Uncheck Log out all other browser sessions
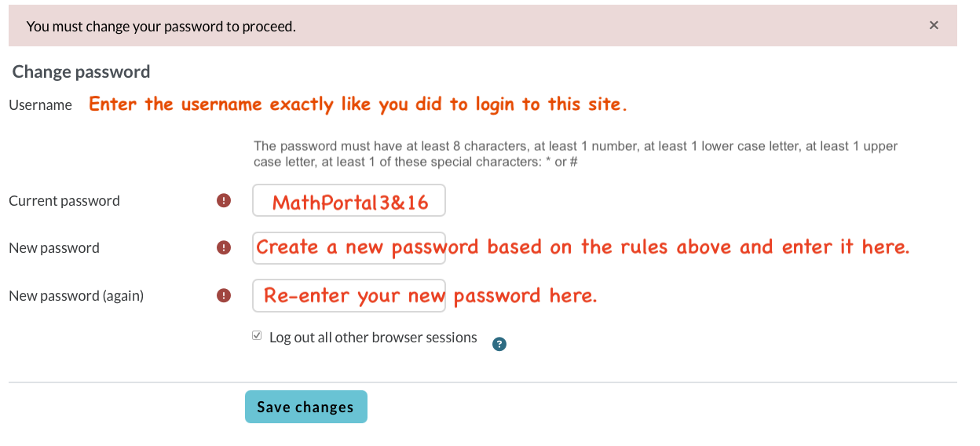Viewport: 980px width, 446px height. [x=257, y=336]
